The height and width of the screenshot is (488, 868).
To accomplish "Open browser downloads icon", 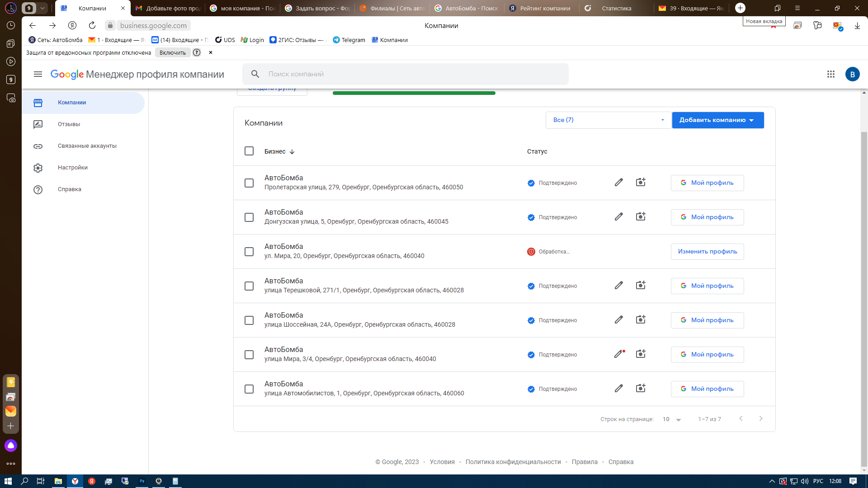I will click(857, 26).
